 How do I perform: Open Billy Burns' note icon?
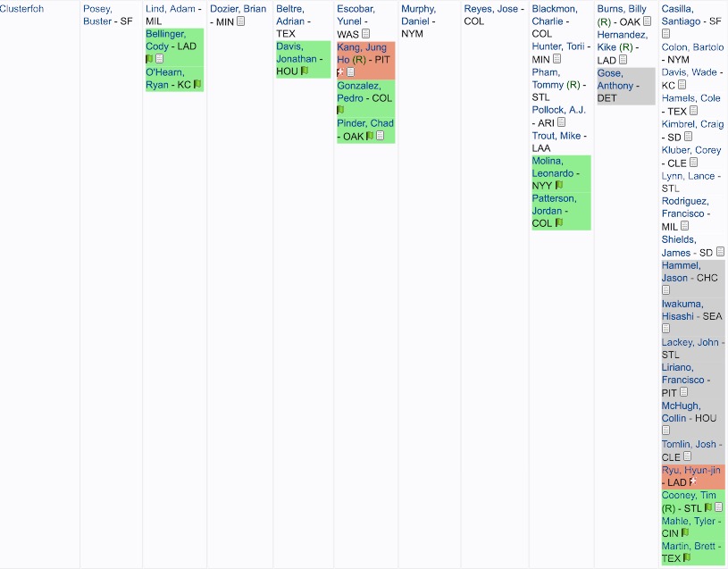pyautogui.click(x=648, y=21)
